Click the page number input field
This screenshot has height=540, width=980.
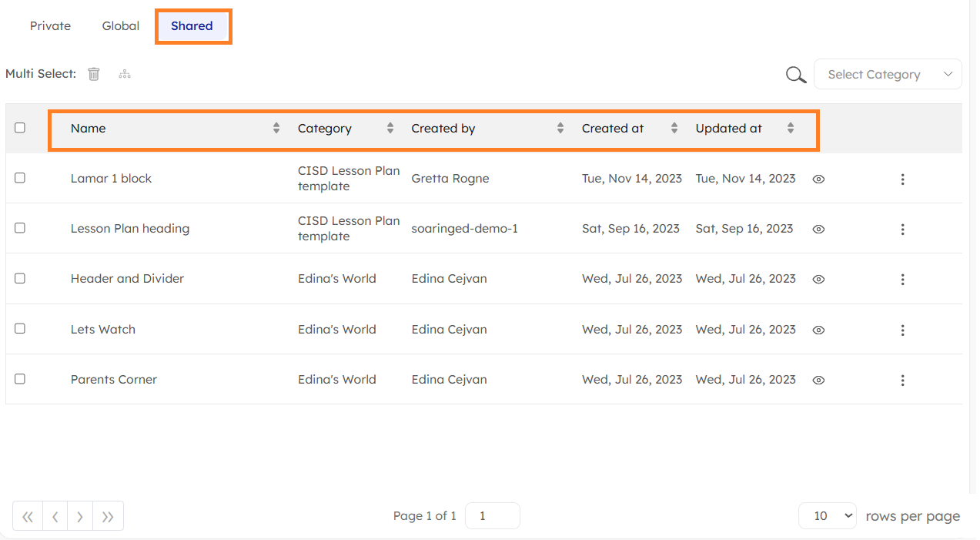coord(493,516)
